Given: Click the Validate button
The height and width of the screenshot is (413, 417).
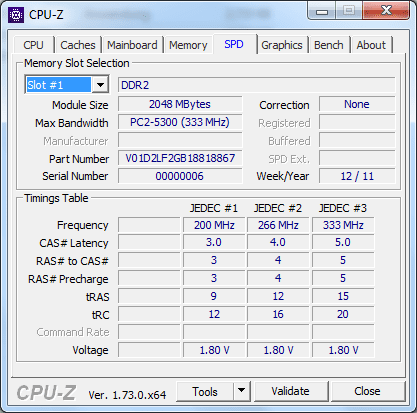Looking at the screenshot, I should coord(290,391).
